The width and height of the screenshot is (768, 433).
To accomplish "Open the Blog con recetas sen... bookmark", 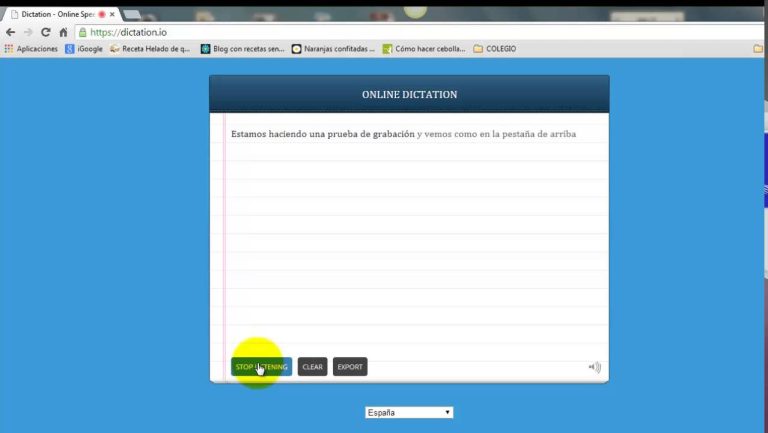I will coord(242,48).
